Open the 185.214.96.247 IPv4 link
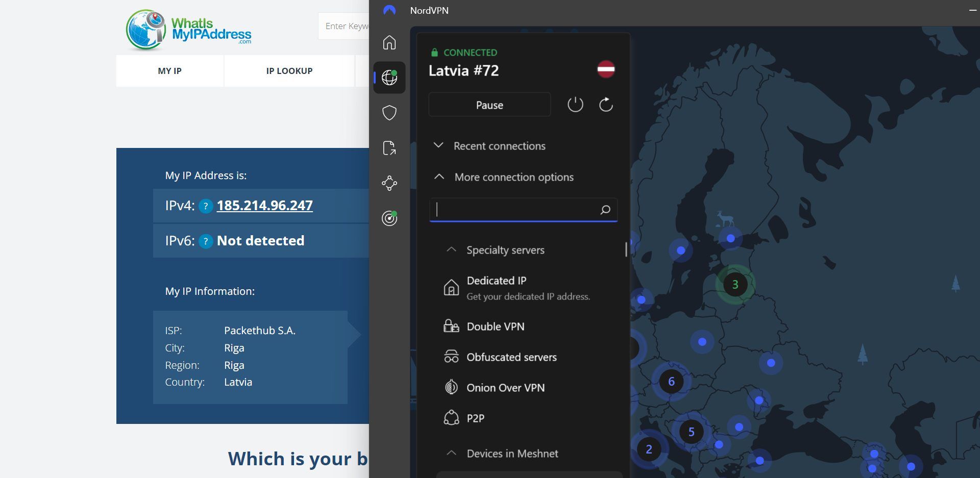Screen dimensions: 980x478 (x=265, y=206)
